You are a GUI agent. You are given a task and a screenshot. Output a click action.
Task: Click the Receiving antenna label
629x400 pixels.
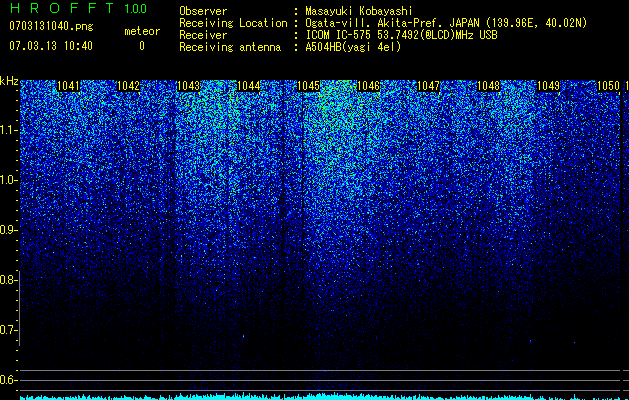coord(230,47)
